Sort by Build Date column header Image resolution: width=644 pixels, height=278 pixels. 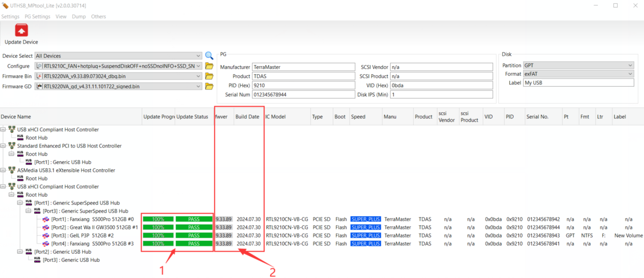point(249,116)
